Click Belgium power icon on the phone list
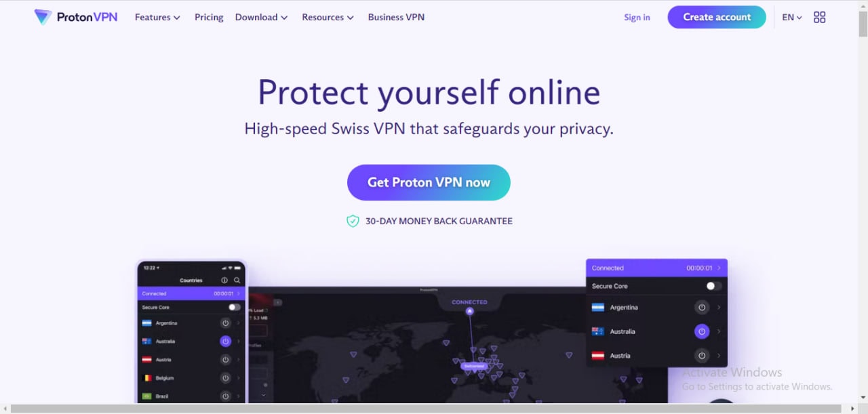 pos(225,378)
